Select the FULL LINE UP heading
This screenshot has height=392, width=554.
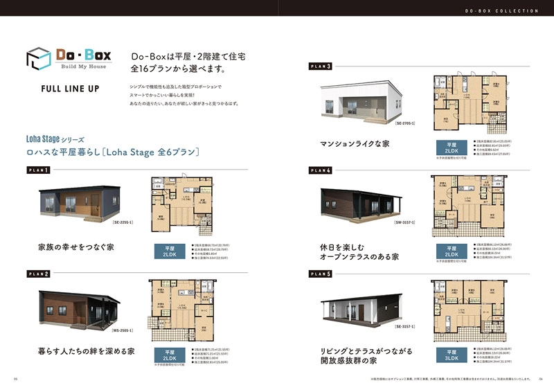[70, 89]
